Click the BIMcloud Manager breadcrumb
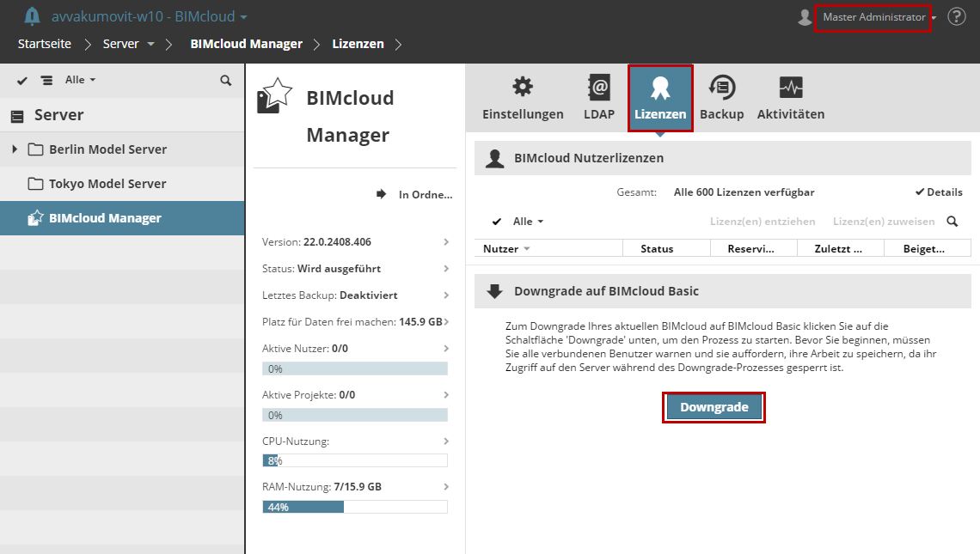Viewport: 980px width, 554px height. pos(246,44)
